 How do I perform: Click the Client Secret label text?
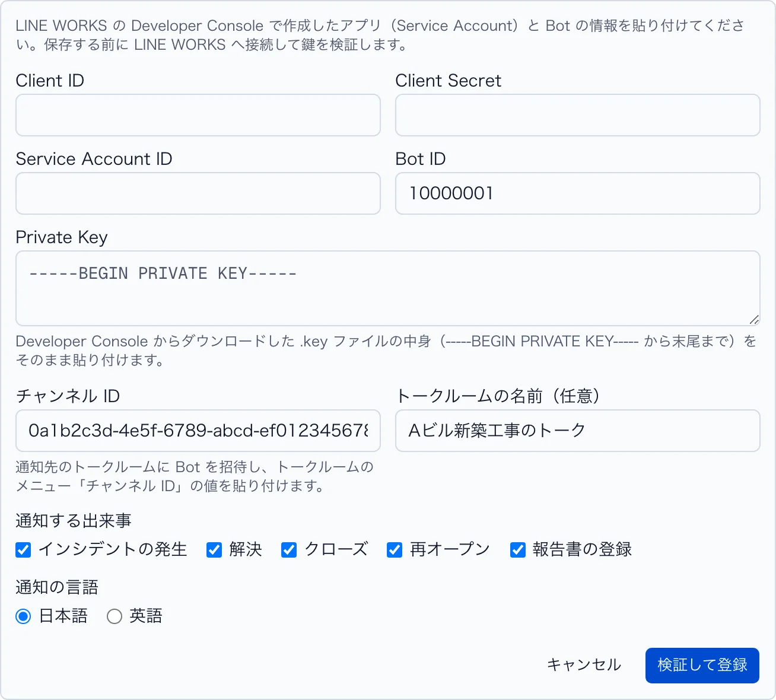click(x=449, y=81)
